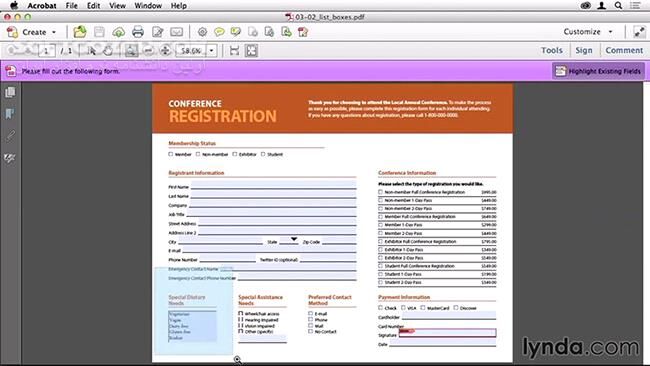Open the Bookmarks sidebar panel
This screenshot has width=650, height=366.
coord(10,114)
